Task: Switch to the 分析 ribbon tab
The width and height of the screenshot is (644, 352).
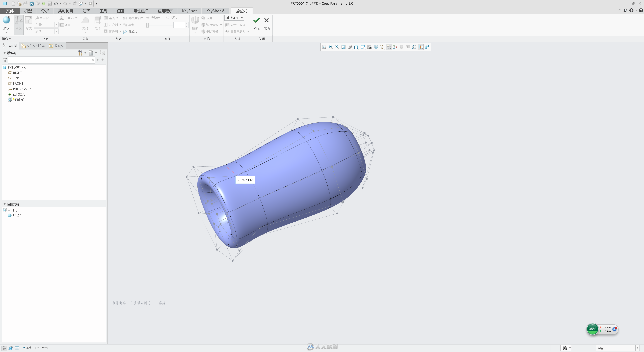Action: tap(45, 11)
